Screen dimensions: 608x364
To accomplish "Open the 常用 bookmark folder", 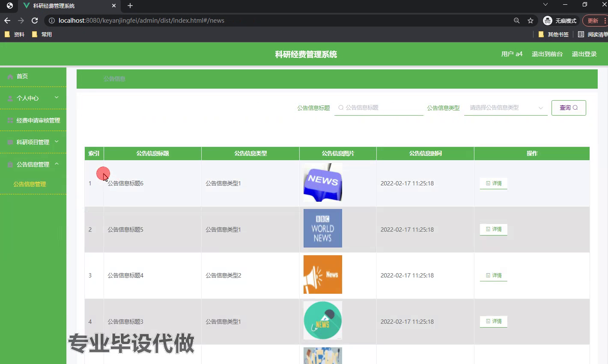I will 42,34.
